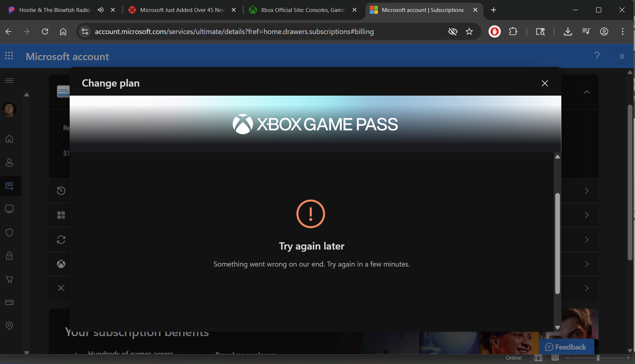Switch to Xbox Official Site tab

pyautogui.click(x=303, y=10)
